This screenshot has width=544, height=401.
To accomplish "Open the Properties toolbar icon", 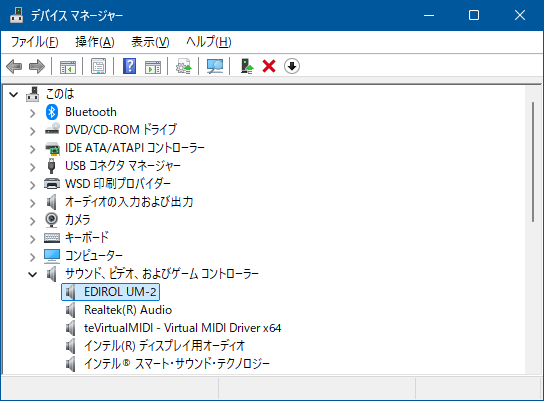I will coord(99,66).
